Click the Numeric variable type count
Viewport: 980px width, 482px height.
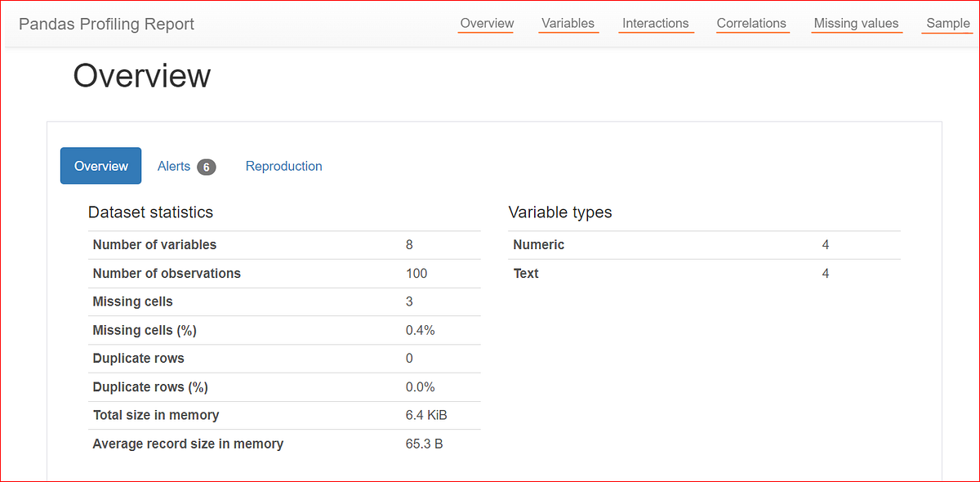pos(825,244)
